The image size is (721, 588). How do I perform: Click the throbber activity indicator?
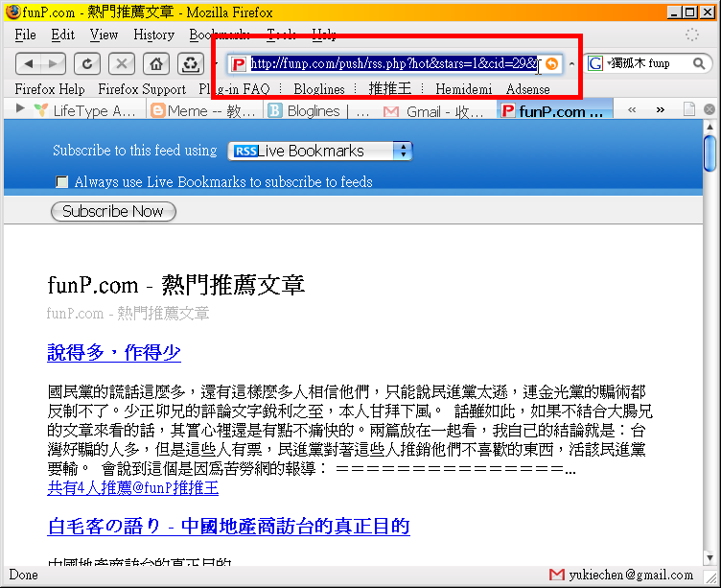point(691,35)
